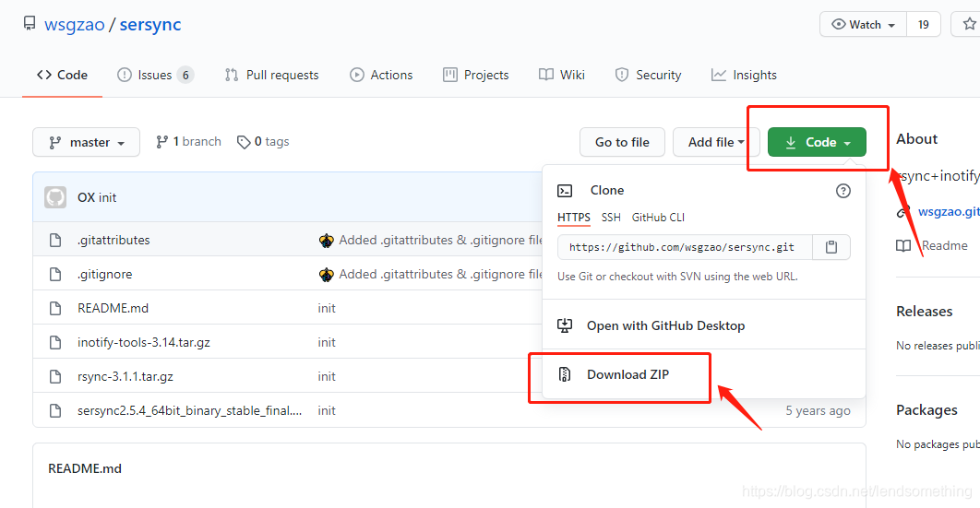The image size is (980, 508).
Task: Open the .gitignore row commit message
Action: click(x=441, y=274)
